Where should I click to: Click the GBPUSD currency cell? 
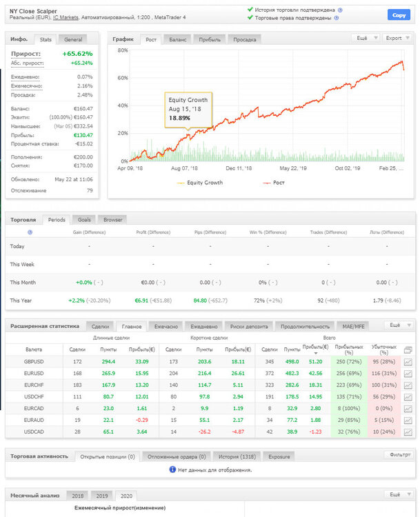point(34,362)
